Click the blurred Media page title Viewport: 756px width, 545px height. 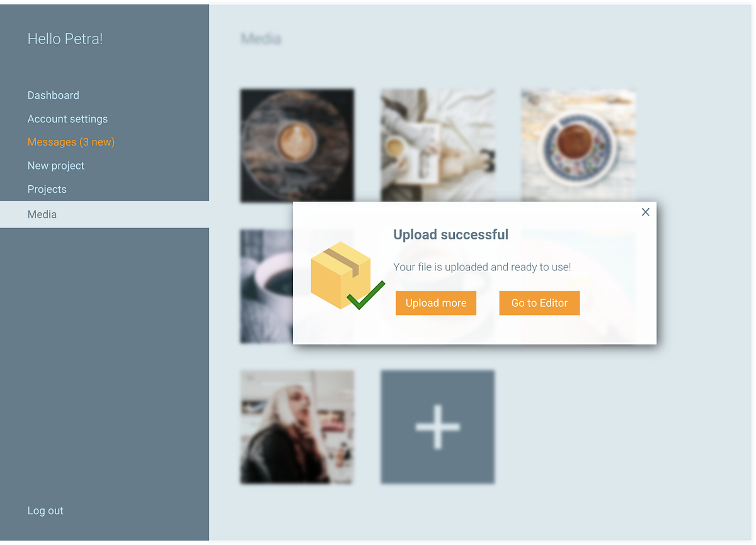pos(261,39)
